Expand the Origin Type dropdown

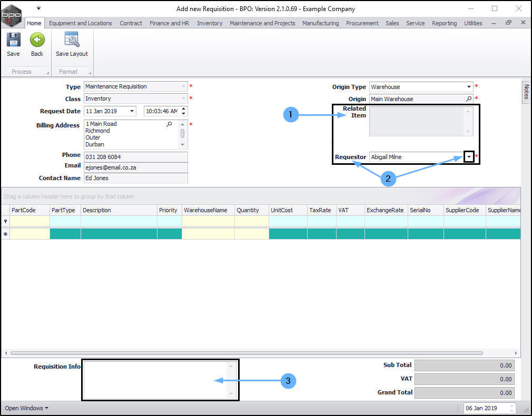469,87
